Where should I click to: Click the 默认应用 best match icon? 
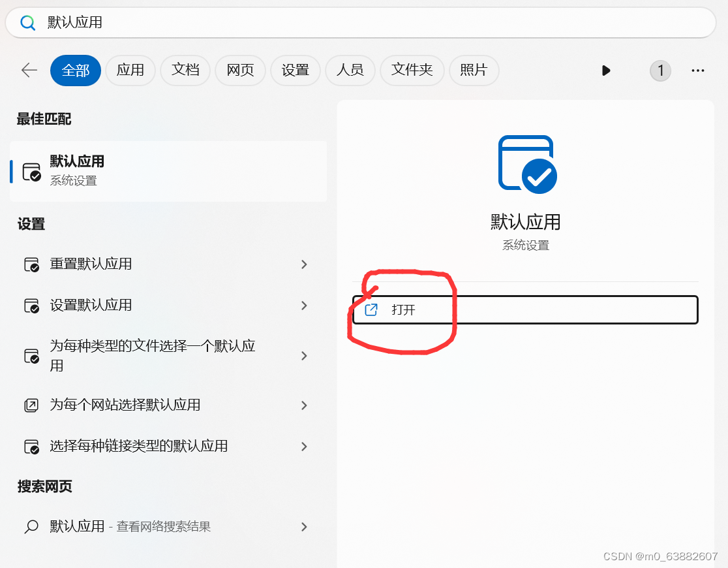point(32,172)
